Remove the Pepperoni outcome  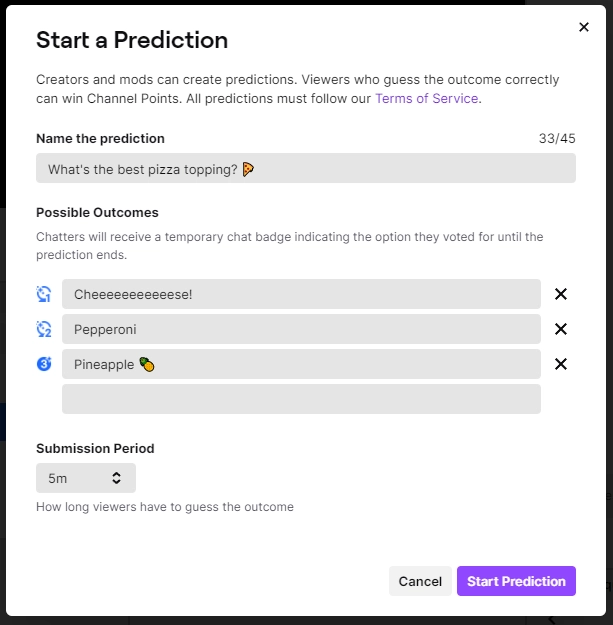[561, 329]
